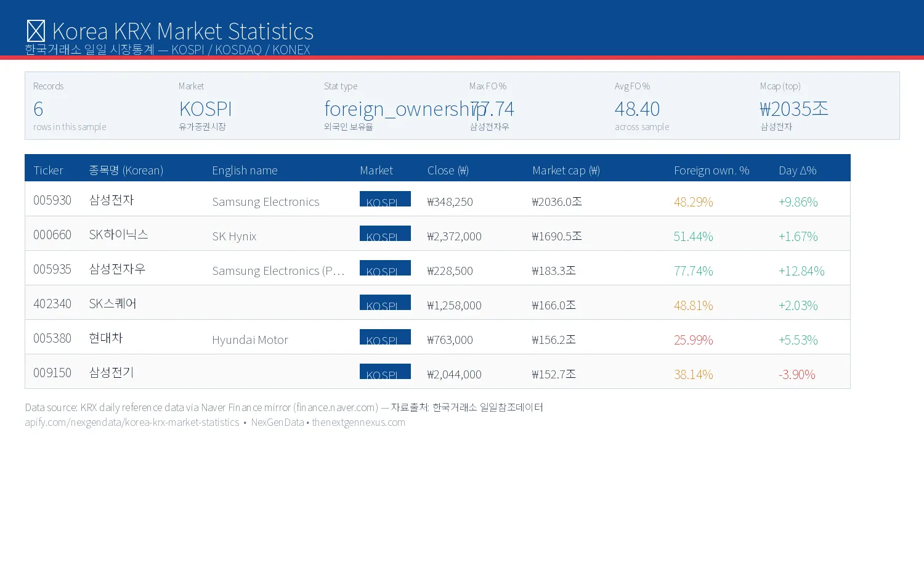Click the close price ₩763,000
The image size is (924, 567).
click(450, 340)
